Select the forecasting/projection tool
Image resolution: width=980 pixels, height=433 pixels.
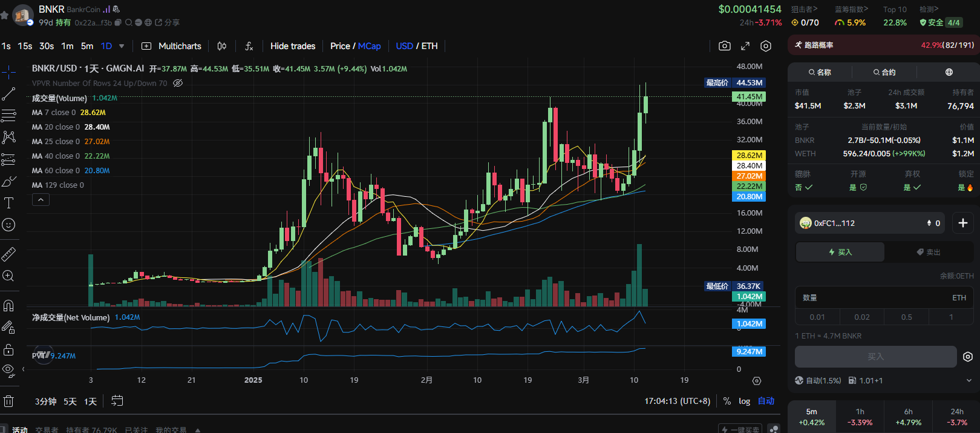[x=8, y=159]
